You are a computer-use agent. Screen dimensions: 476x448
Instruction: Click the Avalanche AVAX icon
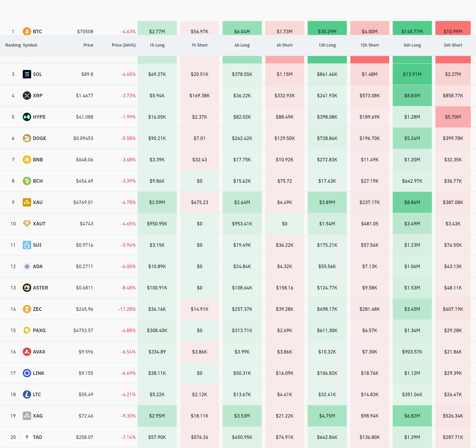pyautogui.click(x=27, y=352)
